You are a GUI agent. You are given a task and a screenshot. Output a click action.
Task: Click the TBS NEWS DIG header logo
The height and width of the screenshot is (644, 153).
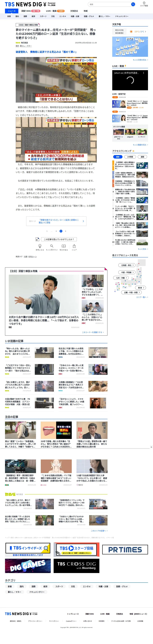(30, 4)
